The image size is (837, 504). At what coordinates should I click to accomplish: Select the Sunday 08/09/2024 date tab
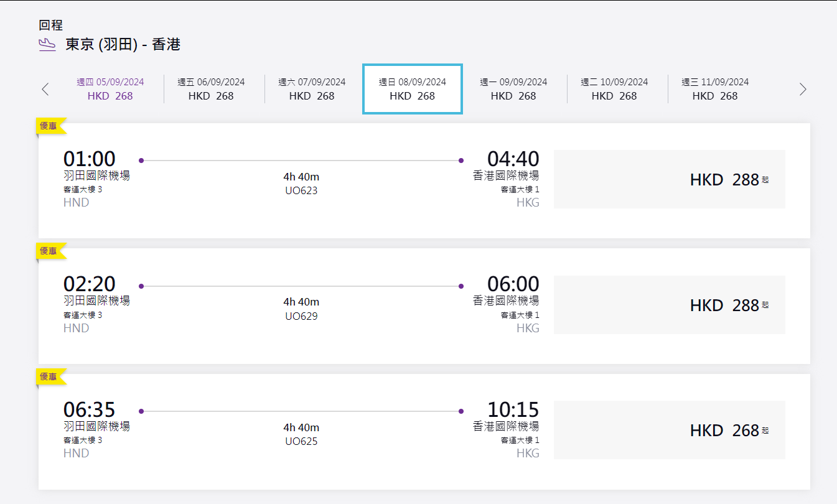(413, 89)
